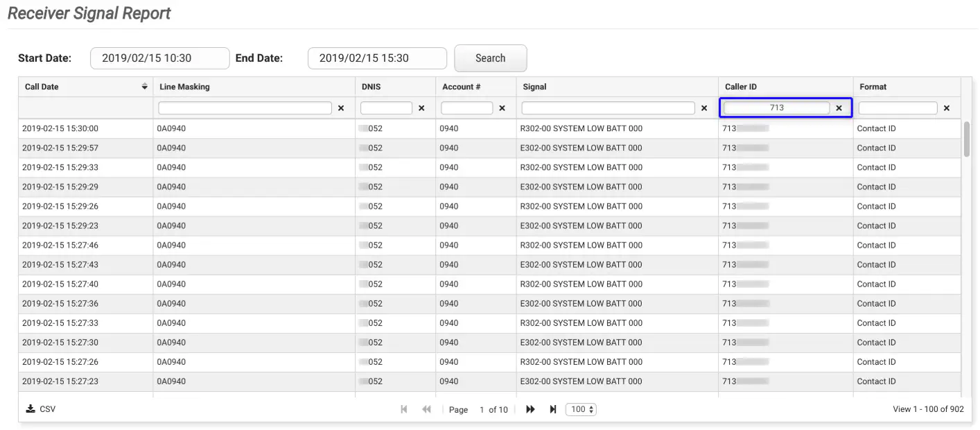980x430 pixels.
Task: Clear the Caller ID filter
Action: coord(839,108)
